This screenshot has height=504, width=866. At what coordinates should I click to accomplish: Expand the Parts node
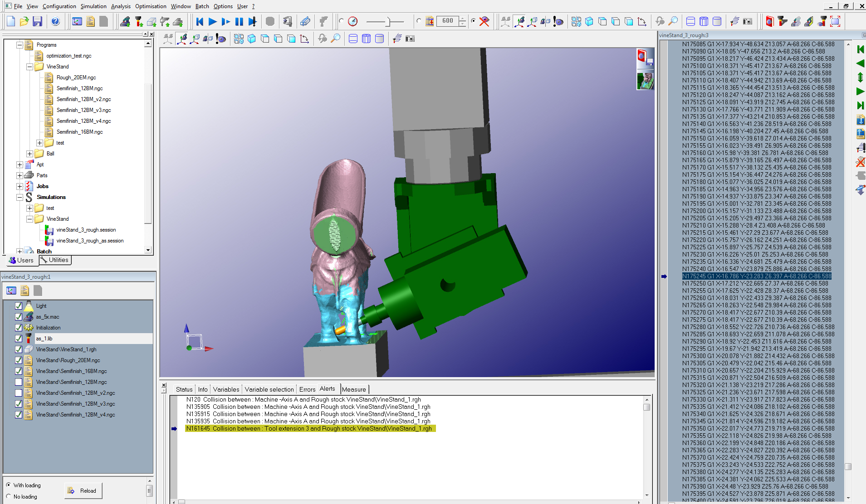(x=20, y=175)
